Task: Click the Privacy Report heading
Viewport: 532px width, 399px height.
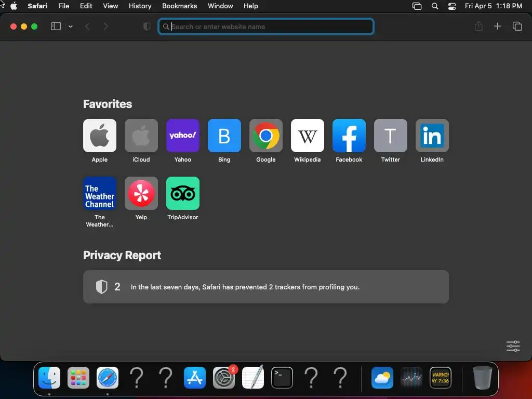Action: [122, 255]
